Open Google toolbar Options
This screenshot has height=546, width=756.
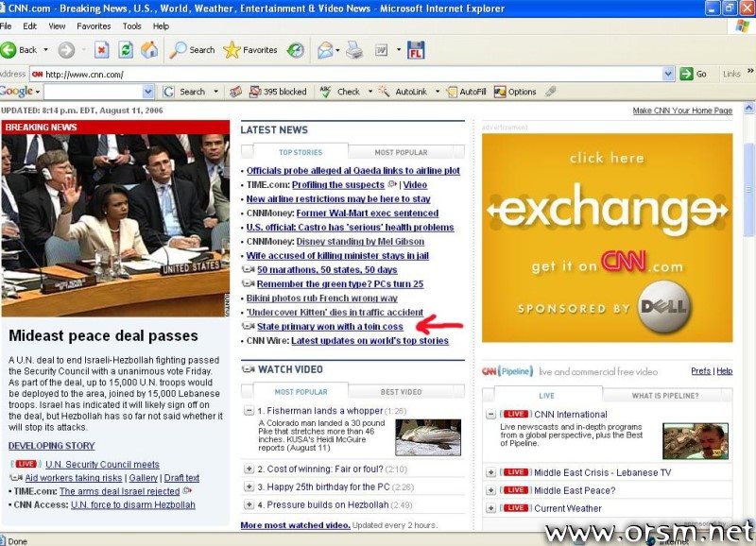(515, 92)
